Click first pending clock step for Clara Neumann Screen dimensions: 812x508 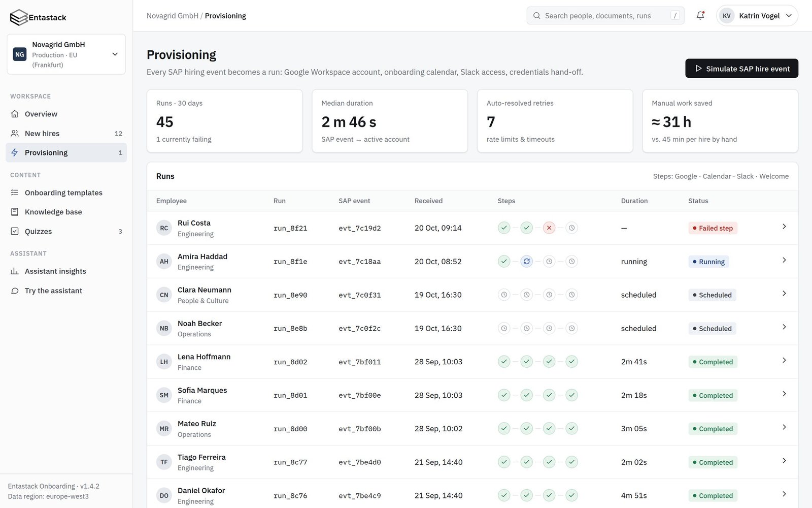pyautogui.click(x=504, y=295)
